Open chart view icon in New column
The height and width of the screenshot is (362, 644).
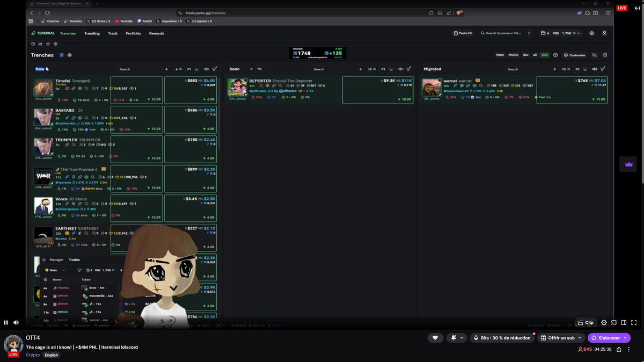(197, 69)
